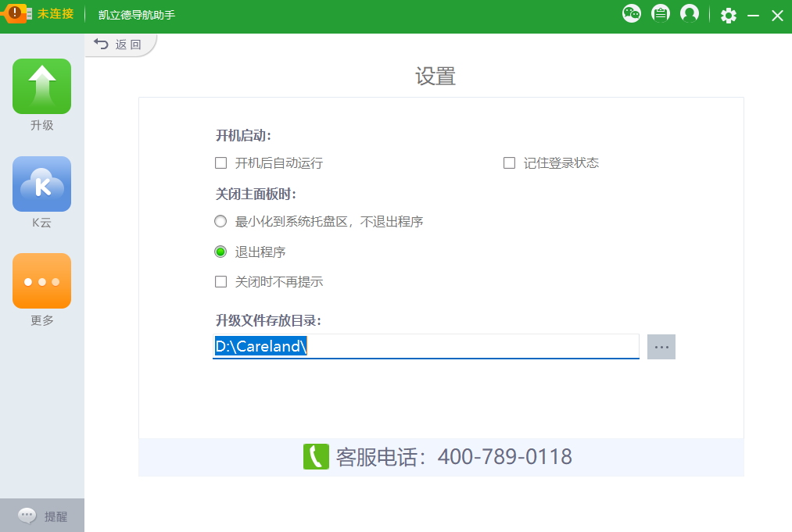This screenshot has height=532, width=792.
Task: Select the 退出程序 radio button
Action: tap(220, 252)
